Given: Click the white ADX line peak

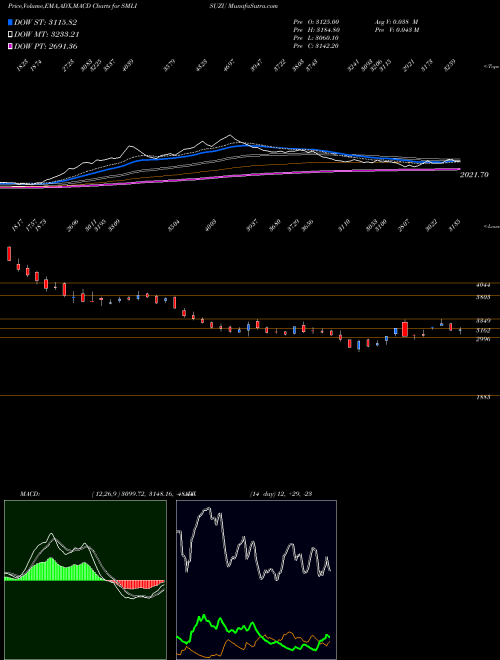Looking at the screenshot, I should click(x=208, y=508).
